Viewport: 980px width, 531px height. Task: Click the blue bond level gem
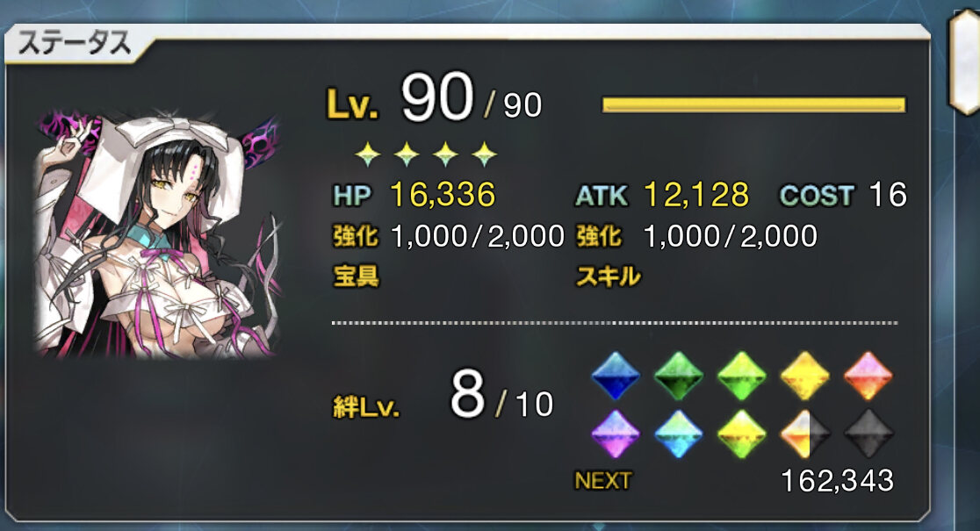pyautogui.click(x=616, y=376)
